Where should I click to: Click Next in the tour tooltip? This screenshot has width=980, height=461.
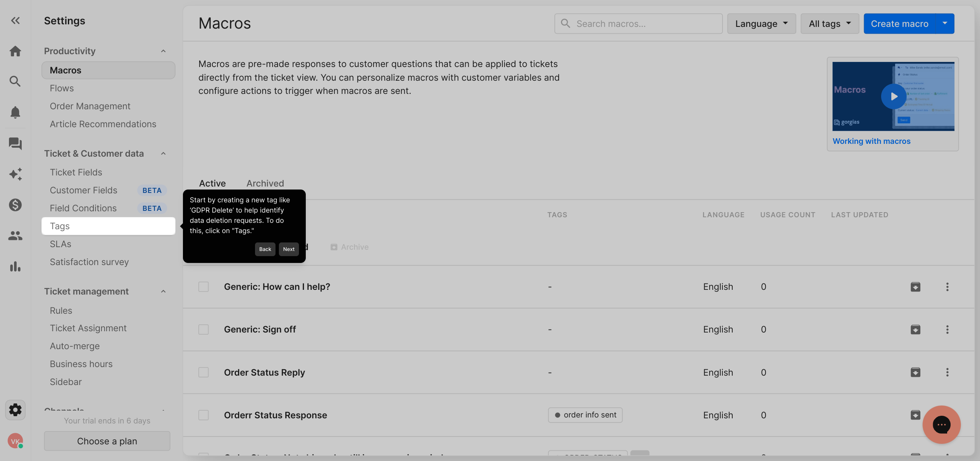289,249
